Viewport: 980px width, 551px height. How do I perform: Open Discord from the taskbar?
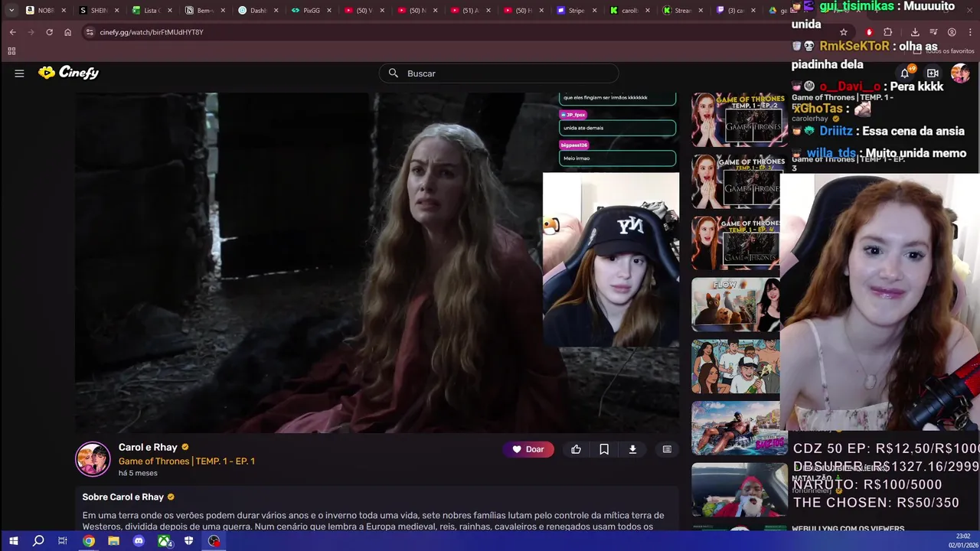(x=139, y=541)
